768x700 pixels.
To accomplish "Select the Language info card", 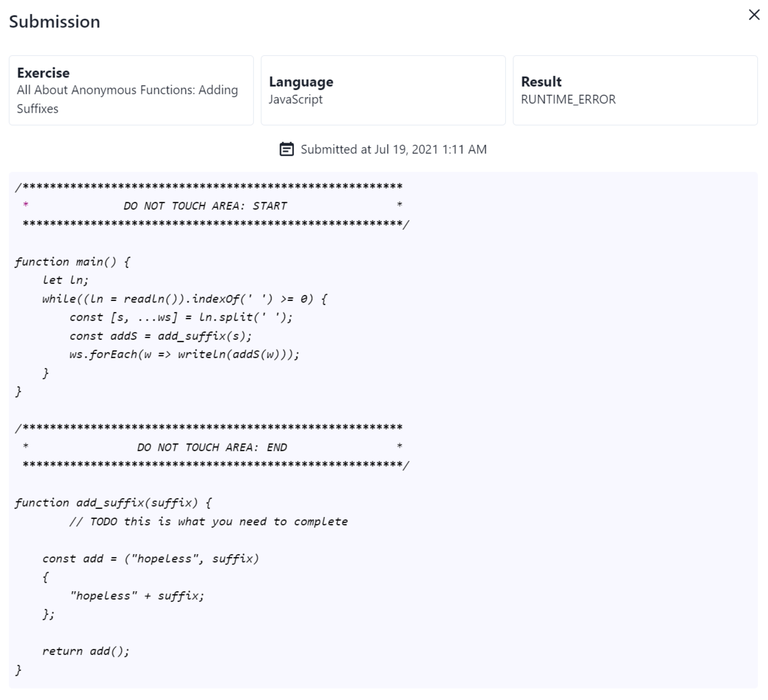I will click(x=383, y=90).
